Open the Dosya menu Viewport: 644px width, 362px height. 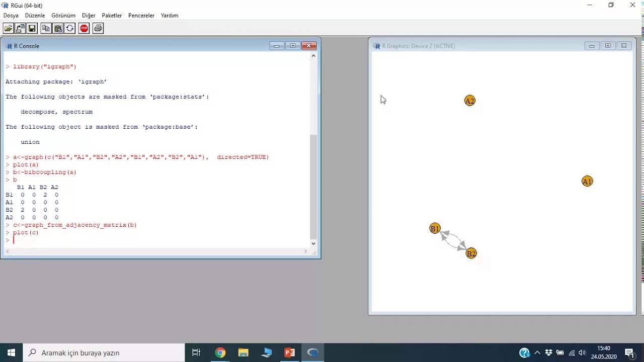click(11, 16)
